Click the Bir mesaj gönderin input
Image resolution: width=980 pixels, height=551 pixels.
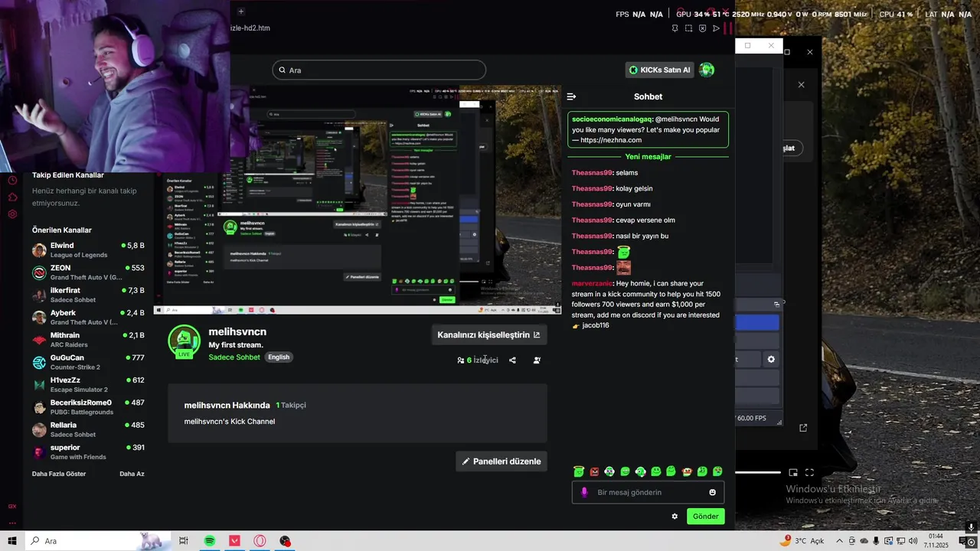pyautogui.click(x=648, y=492)
